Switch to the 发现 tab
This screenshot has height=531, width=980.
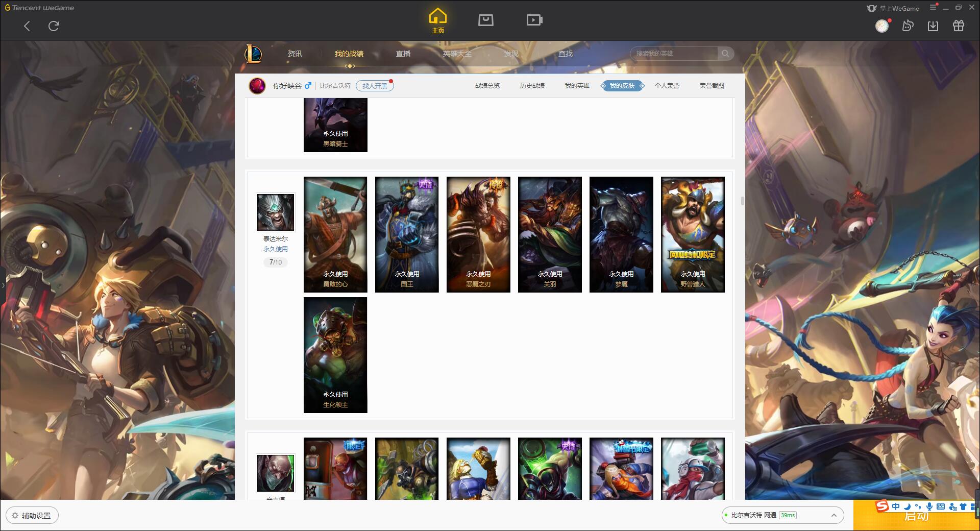[x=511, y=54]
